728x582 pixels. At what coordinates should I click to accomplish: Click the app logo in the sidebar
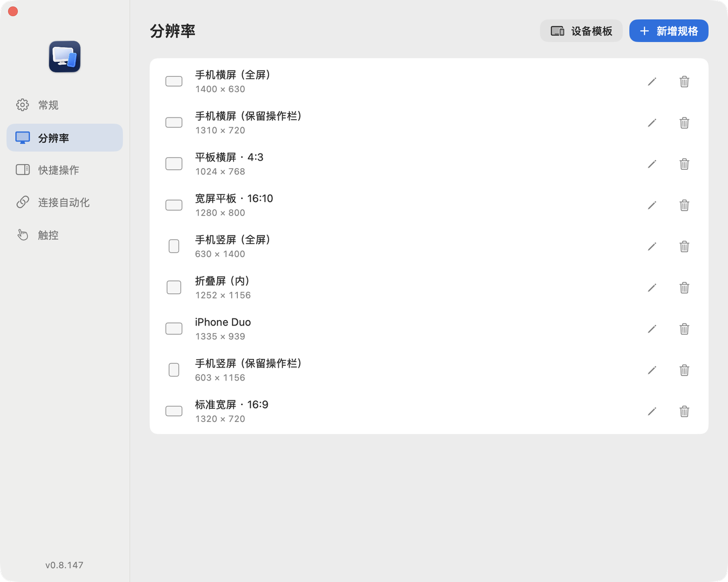click(65, 57)
